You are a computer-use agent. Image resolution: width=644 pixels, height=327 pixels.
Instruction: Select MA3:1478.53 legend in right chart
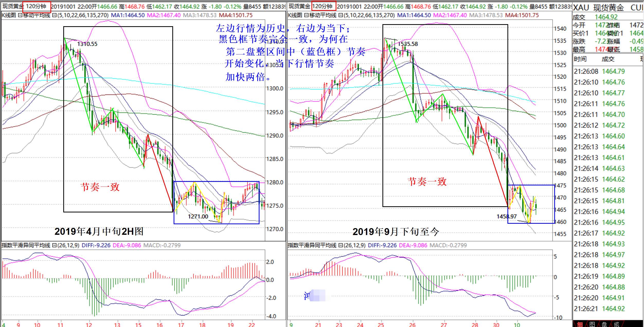(486, 15)
